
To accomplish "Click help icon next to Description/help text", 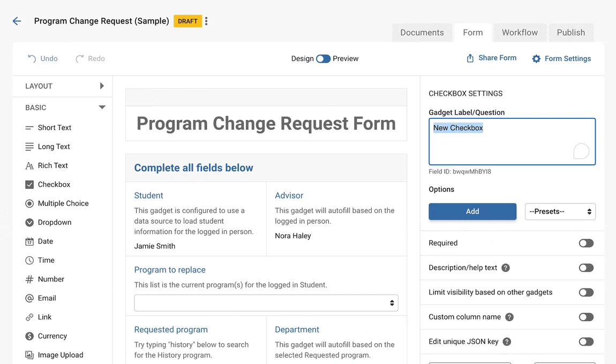I will tap(506, 268).
